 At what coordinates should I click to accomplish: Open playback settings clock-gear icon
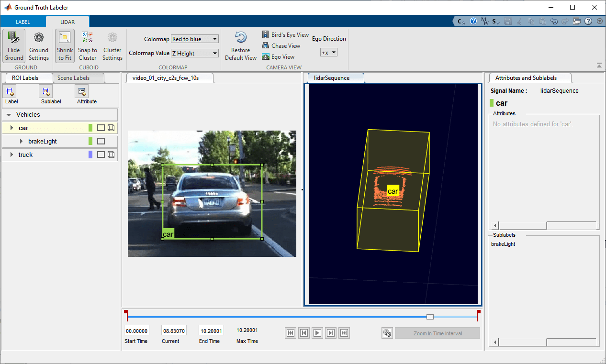[x=387, y=333]
